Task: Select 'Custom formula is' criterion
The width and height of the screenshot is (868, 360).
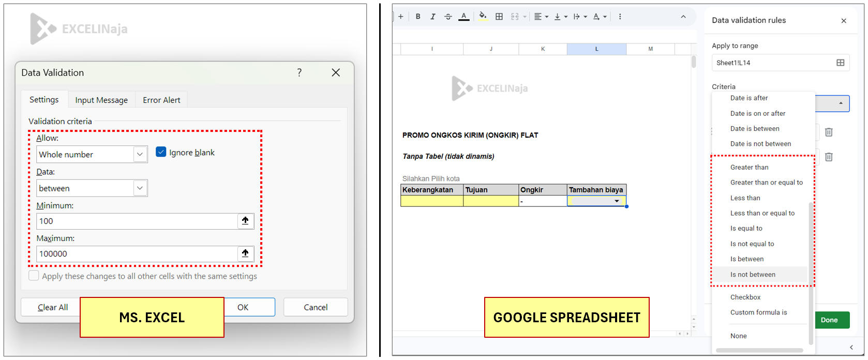Action: [760, 312]
